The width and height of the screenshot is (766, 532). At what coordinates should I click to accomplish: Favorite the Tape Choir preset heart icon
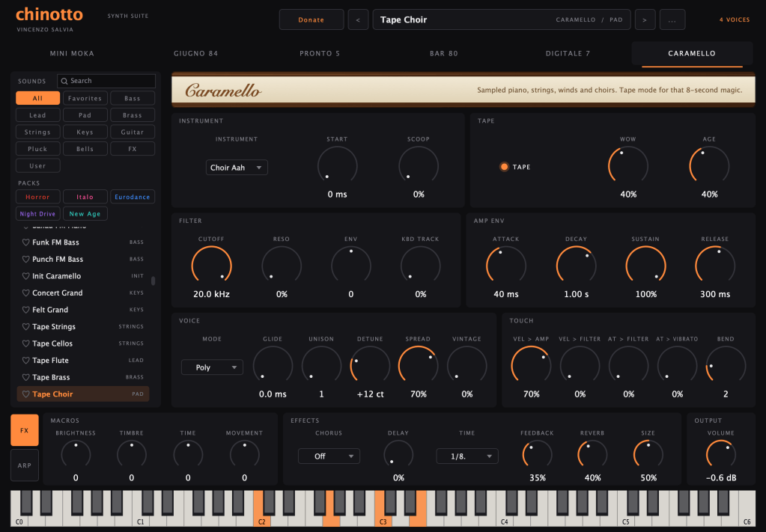[26, 394]
